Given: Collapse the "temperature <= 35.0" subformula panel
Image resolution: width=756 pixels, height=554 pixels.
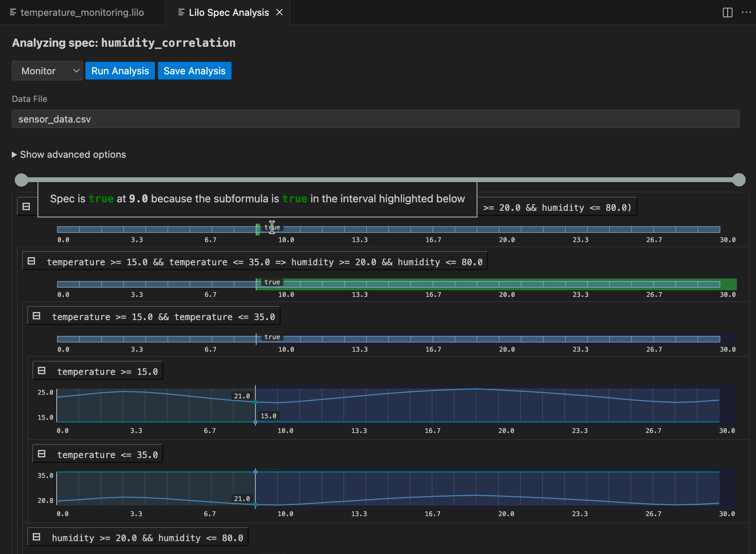Looking at the screenshot, I should pyautogui.click(x=42, y=454).
